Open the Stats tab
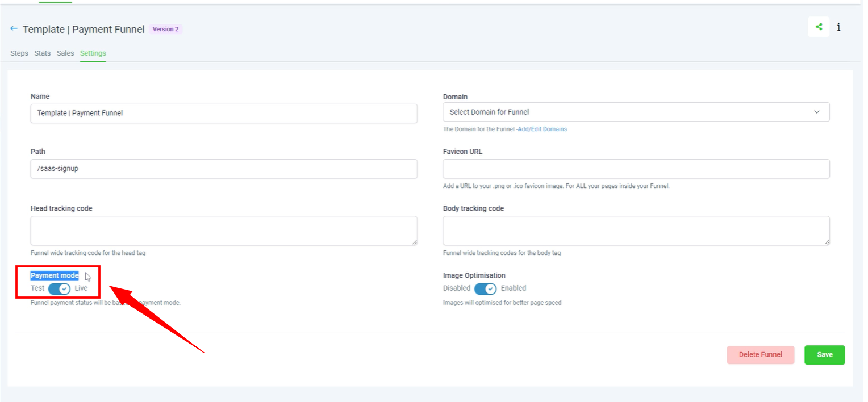The height and width of the screenshot is (402, 868). tap(43, 53)
